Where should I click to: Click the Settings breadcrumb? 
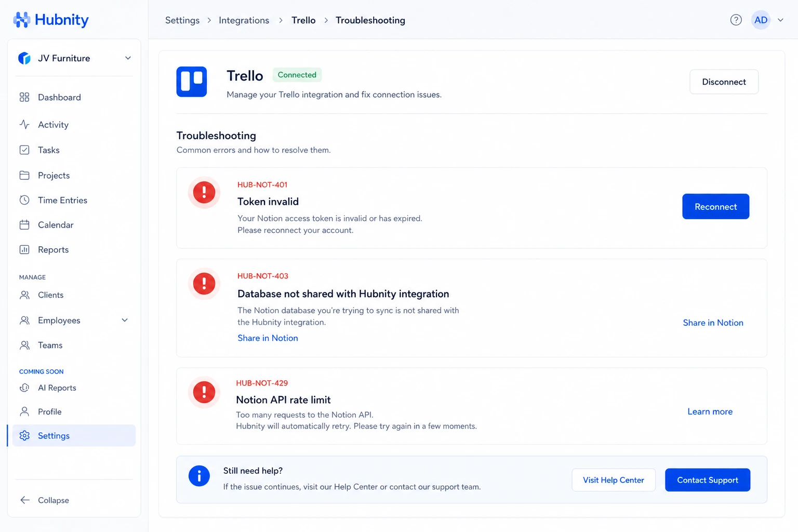pyautogui.click(x=182, y=20)
